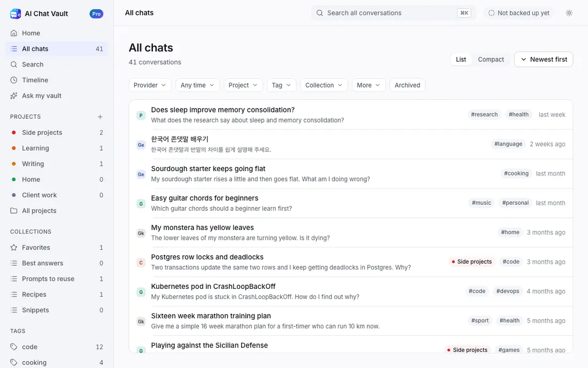Click the magnifier icon in the search bar
This screenshot has height=368, width=588.
point(320,13)
